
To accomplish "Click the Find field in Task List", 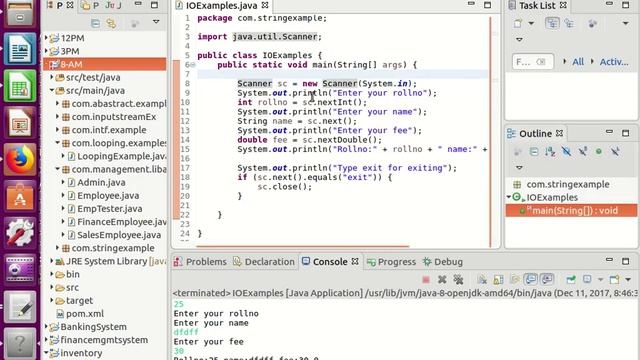I will (533, 62).
